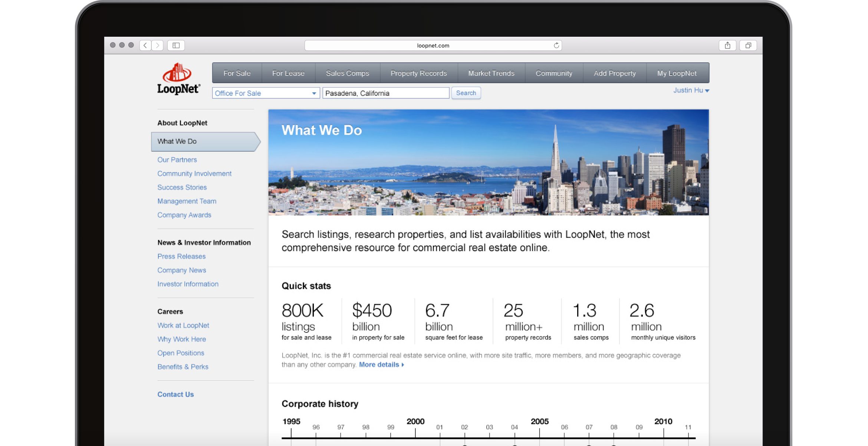Viewport: 868px width, 446px height.
Task: Open Work at LoopNet link
Action: pos(183,325)
